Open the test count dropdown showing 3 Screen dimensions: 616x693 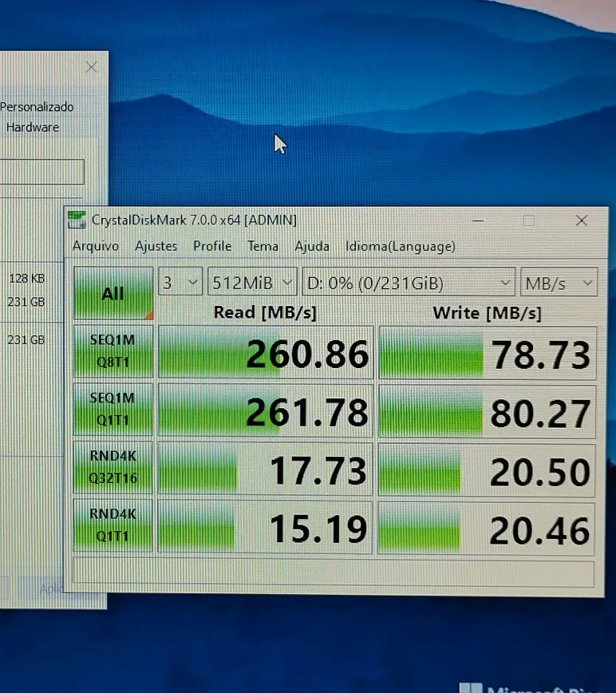(180, 282)
